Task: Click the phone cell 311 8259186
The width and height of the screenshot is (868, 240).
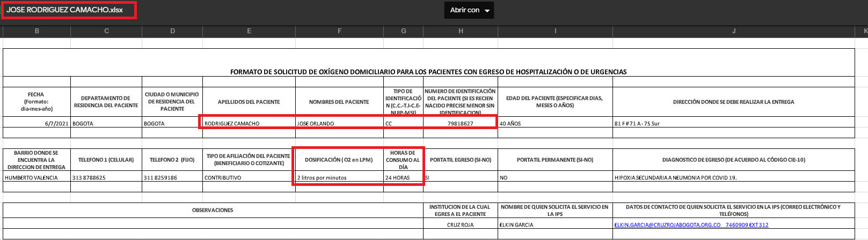Action: click(x=172, y=177)
